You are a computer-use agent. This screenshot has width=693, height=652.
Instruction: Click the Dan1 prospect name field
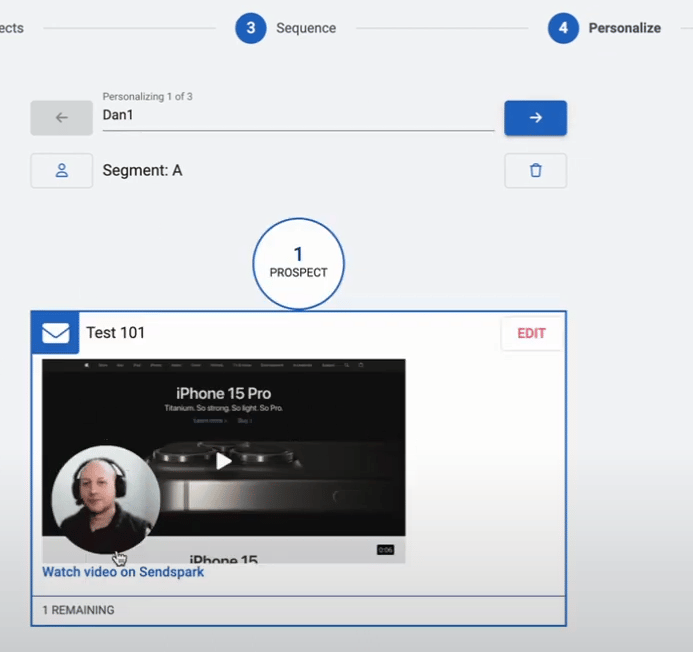[x=298, y=115]
